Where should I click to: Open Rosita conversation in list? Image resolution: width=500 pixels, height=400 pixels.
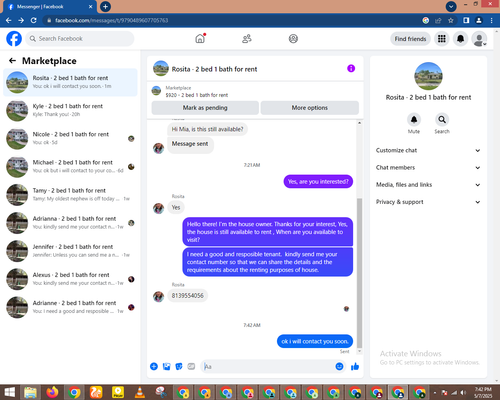click(70, 82)
